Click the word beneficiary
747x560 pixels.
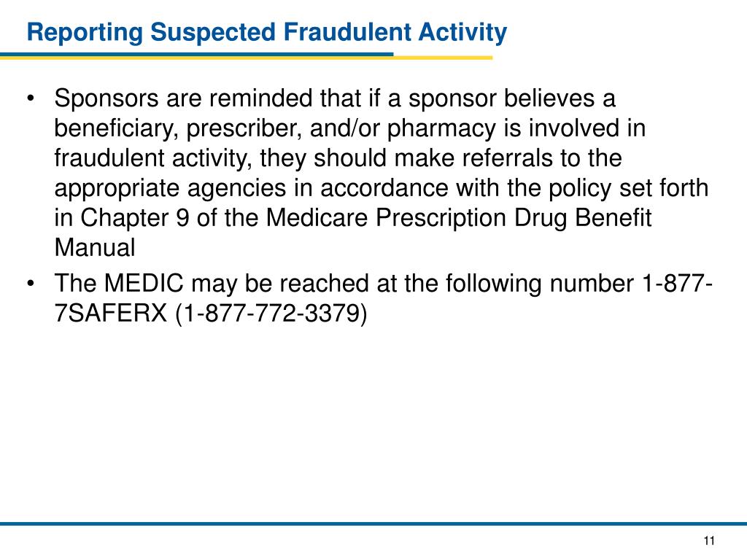pyautogui.click(x=116, y=128)
